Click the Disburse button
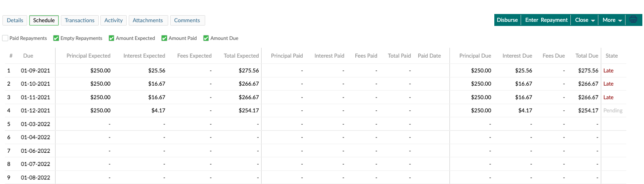Viewport: 644px width, 184px height. tap(507, 20)
